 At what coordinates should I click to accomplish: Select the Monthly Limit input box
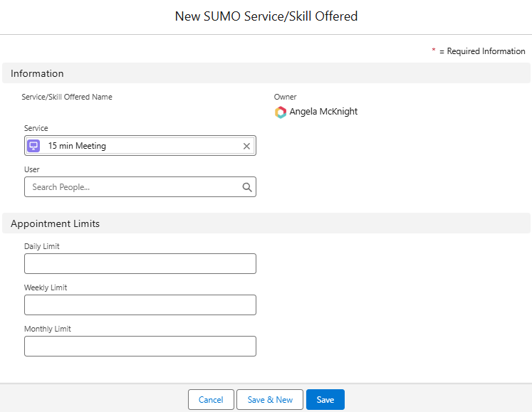pyautogui.click(x=140, y=347)
